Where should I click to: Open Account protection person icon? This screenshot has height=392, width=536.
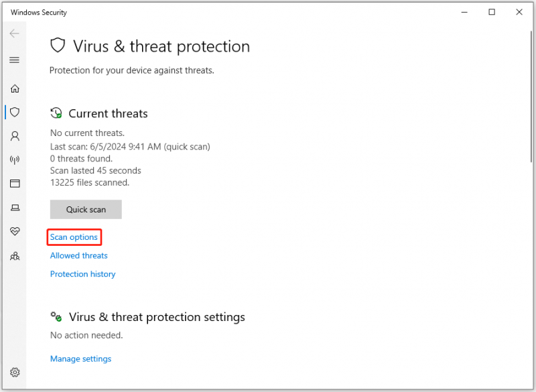[15, 137]
